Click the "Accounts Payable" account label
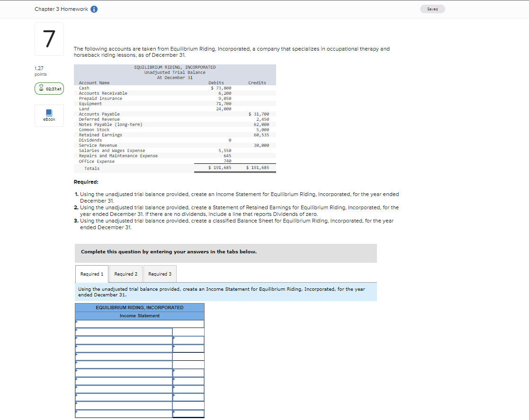Viewport: 529px width, 420px height. pyautogui.click(x=99, y=114)
